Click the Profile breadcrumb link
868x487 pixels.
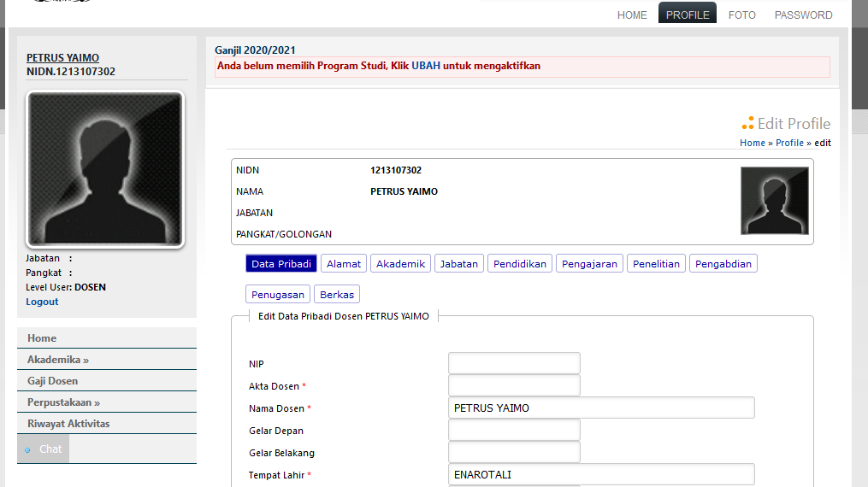point(789,144)
